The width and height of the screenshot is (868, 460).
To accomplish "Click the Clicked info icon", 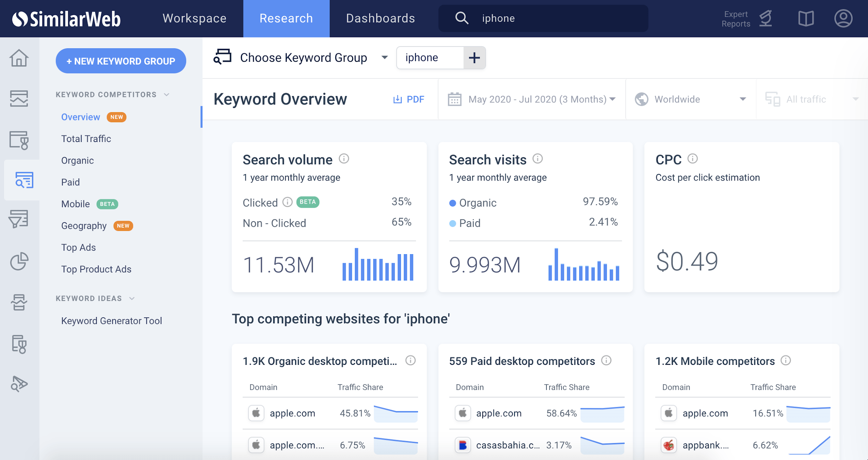I will [287, 202].
